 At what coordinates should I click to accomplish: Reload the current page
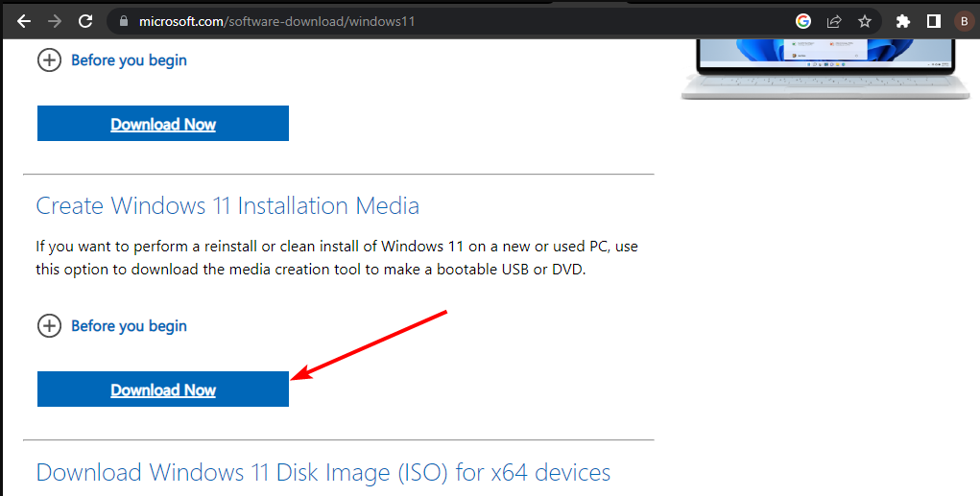pos(85,21)
